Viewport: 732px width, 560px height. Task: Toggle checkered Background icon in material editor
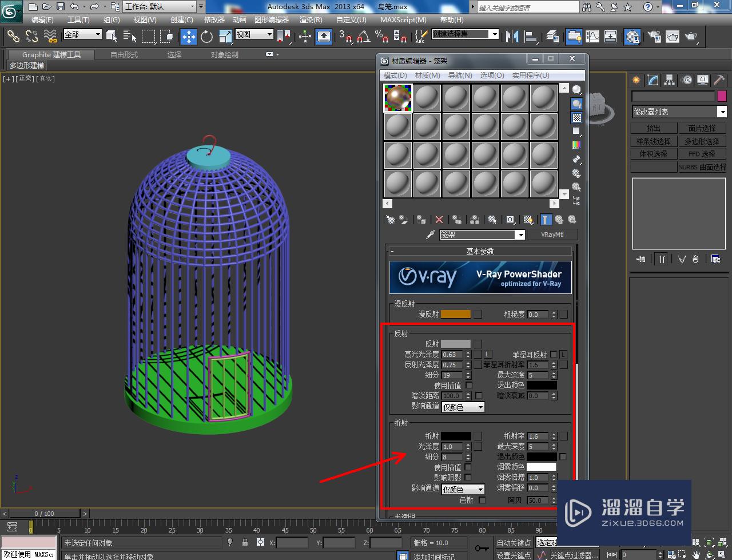576,117
